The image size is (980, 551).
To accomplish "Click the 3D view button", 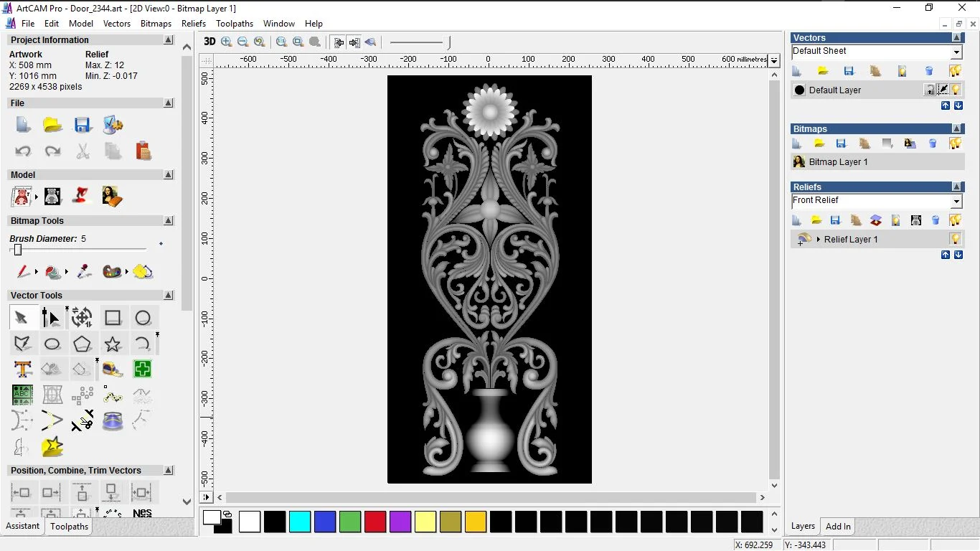I will tap(209, 42).
